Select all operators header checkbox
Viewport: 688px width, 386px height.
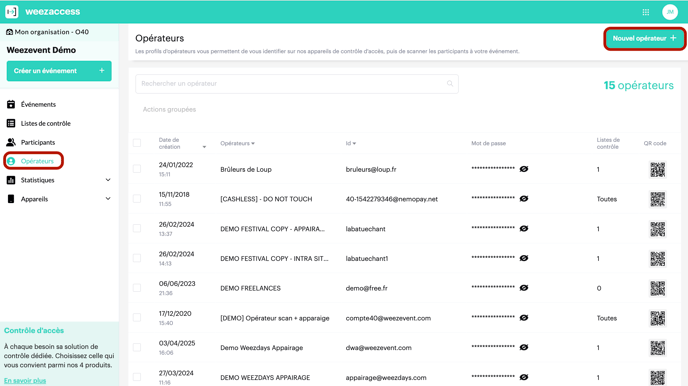click(x=137, y=143)
